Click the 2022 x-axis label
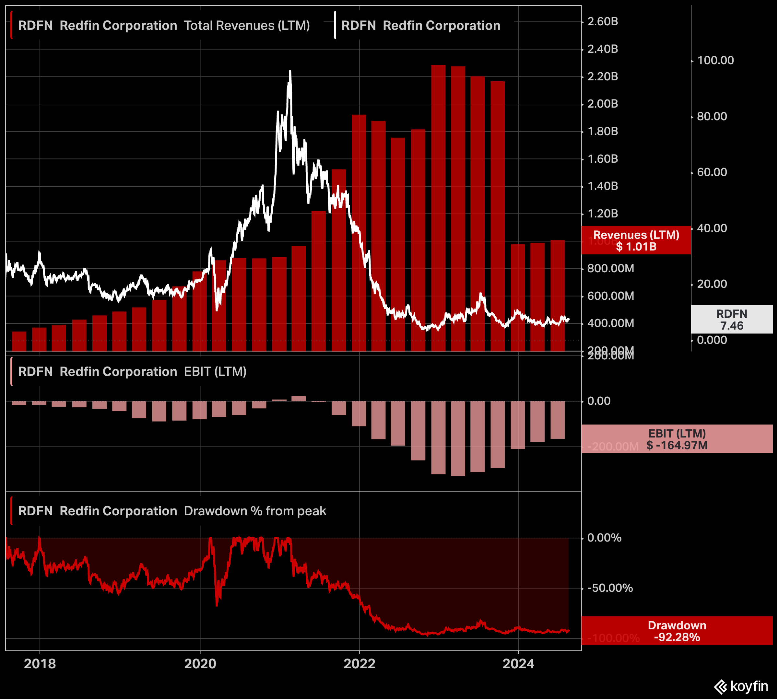The image size is (778, 700). 360,664
